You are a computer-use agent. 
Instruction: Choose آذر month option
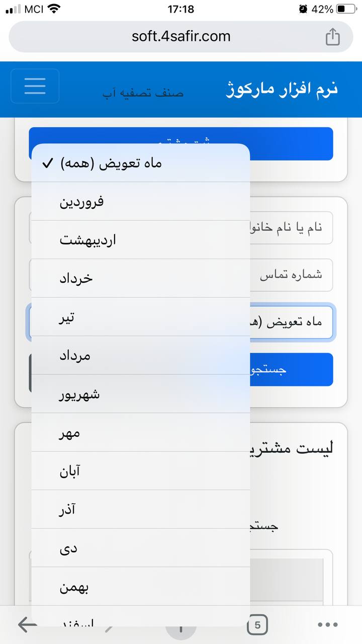click(x=141, y=510)
